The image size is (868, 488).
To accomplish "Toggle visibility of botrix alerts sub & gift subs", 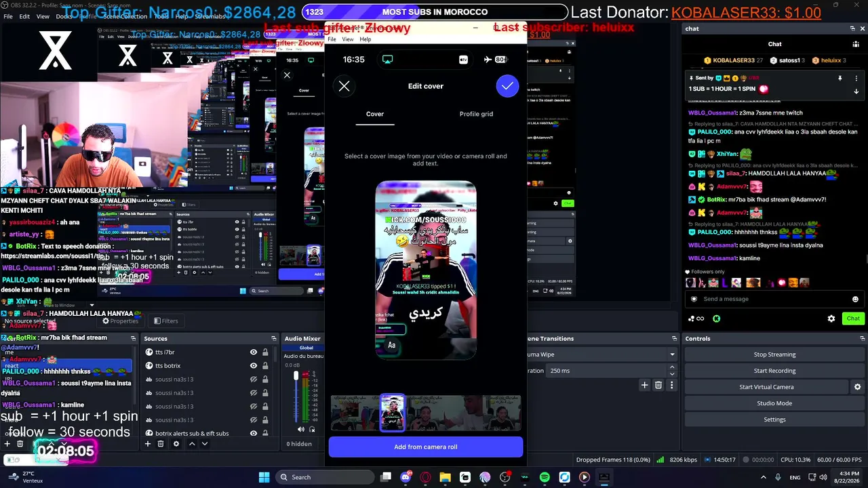I will [x=254, y=434].
